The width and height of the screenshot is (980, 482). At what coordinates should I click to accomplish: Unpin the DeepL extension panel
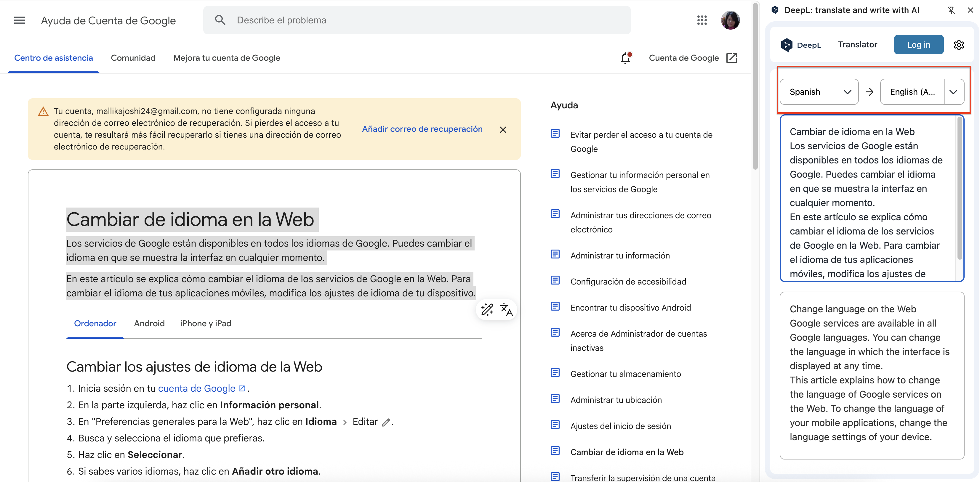point(951,10)
